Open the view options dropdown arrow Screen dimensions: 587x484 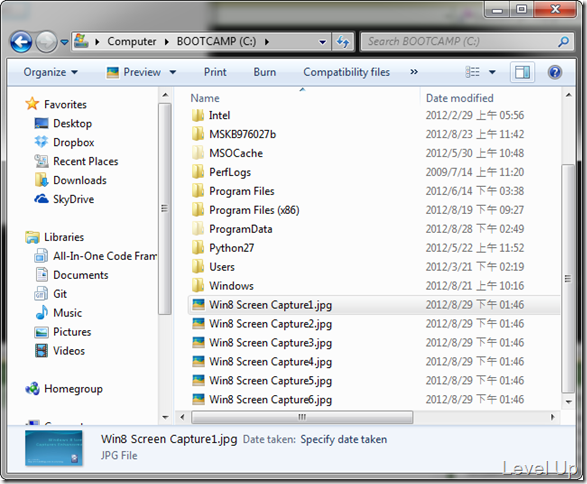point(492,72)
